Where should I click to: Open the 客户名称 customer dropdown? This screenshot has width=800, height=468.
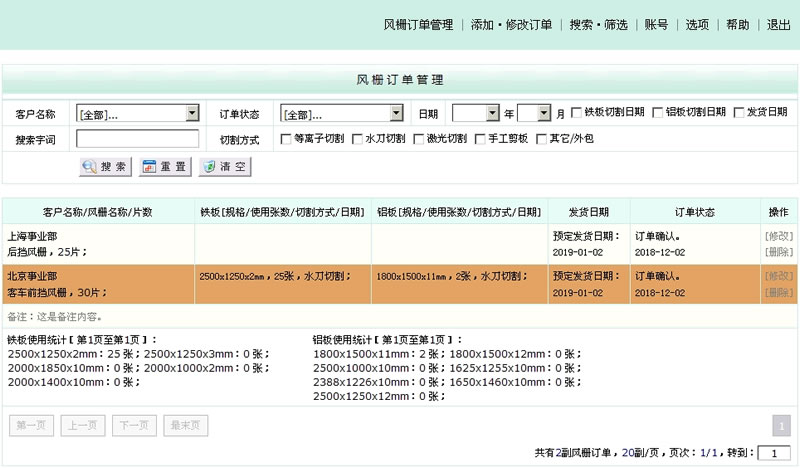pyautogui.click(x=138, y=114)
